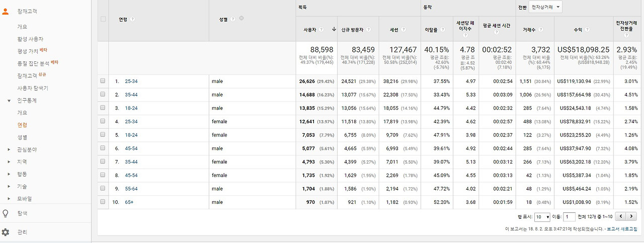This screenshot has width=644, height=243.
Task: Select all rows with header checkbox
Action: 103,19
